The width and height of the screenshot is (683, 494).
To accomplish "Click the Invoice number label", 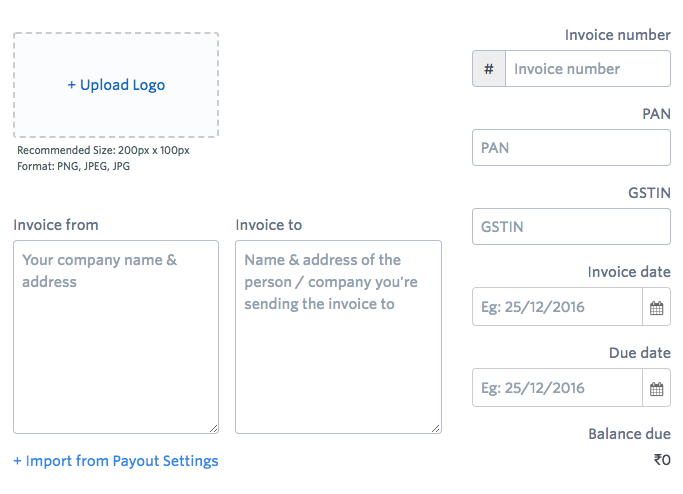I will tap(617, 35).
